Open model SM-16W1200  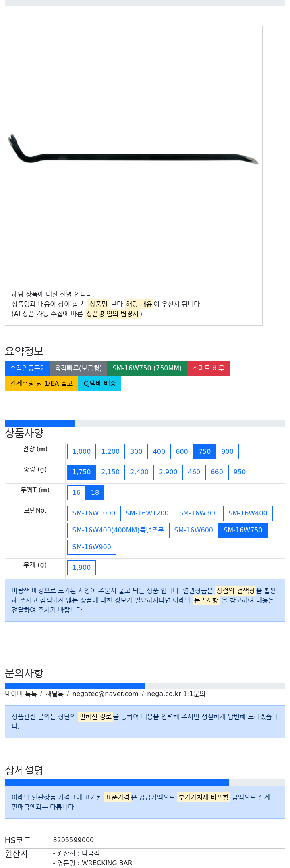147,513
